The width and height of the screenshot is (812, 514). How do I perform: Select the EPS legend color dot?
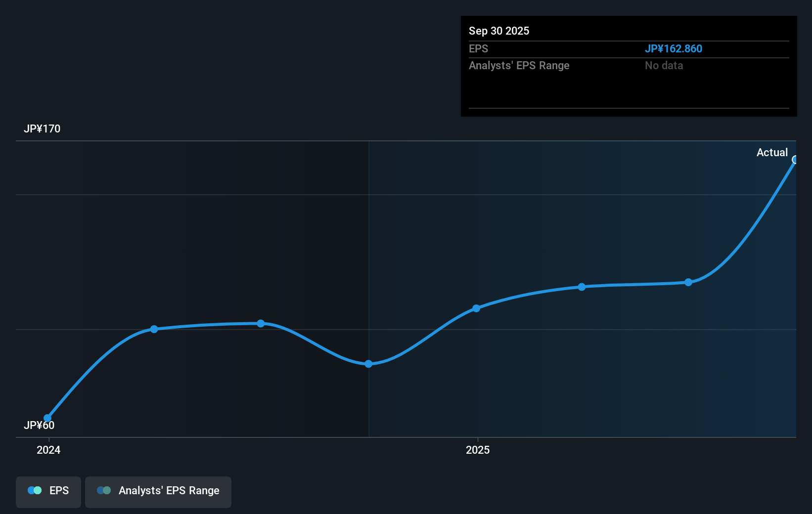(x=35, y=490)
